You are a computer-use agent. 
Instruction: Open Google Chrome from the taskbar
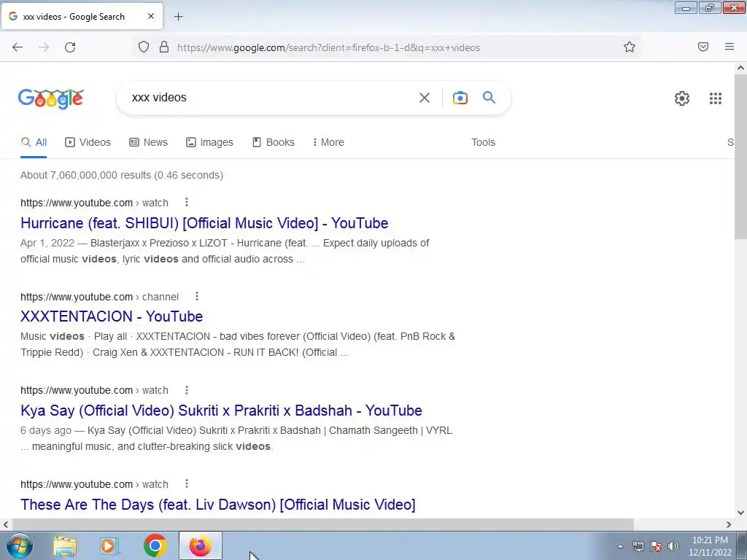tap(155, 545)
